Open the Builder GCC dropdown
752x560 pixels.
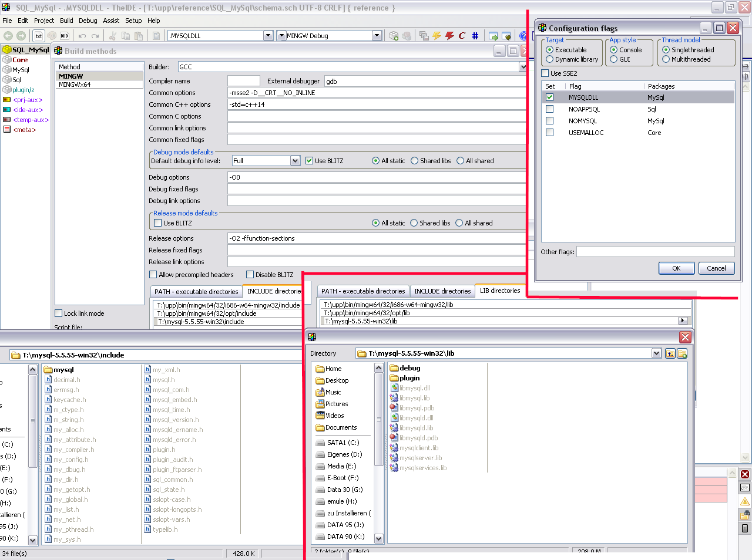522,67
